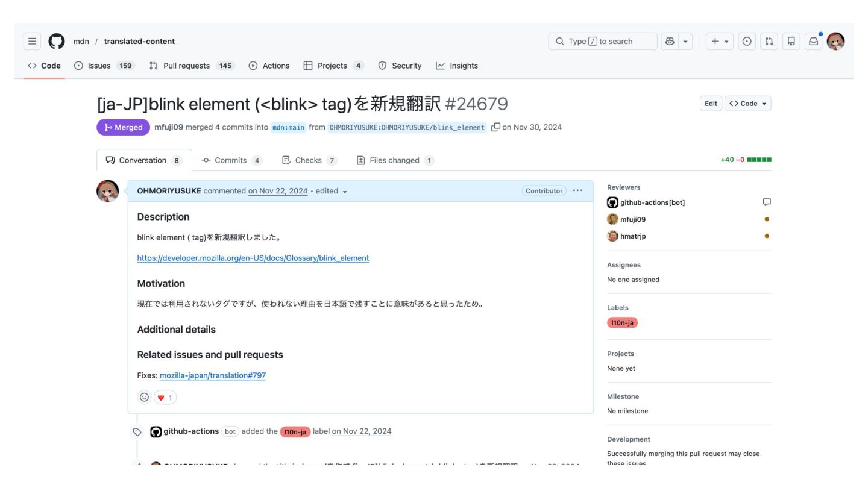Open the Projects tab
The height and width of the screenshot is (488, 868).
pyautogui.click(x=334, y=66)
